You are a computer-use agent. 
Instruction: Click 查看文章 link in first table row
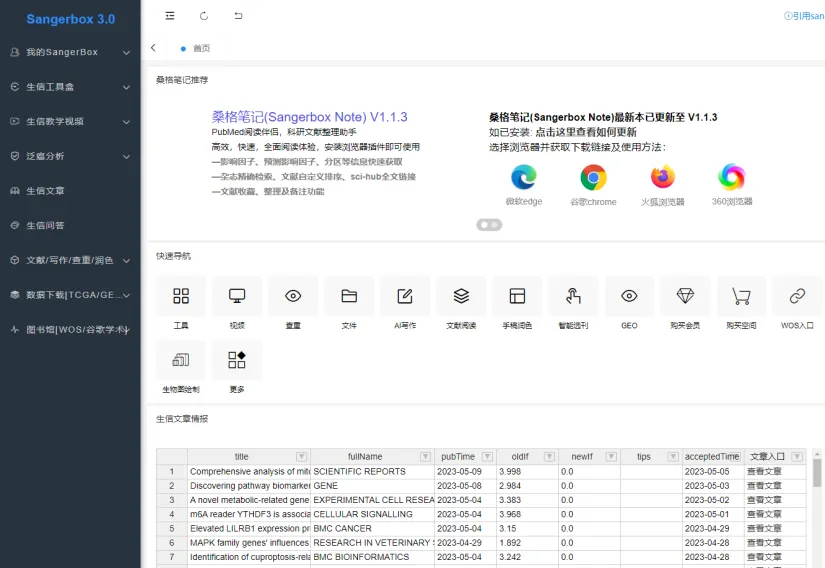[x=765, y=471]
